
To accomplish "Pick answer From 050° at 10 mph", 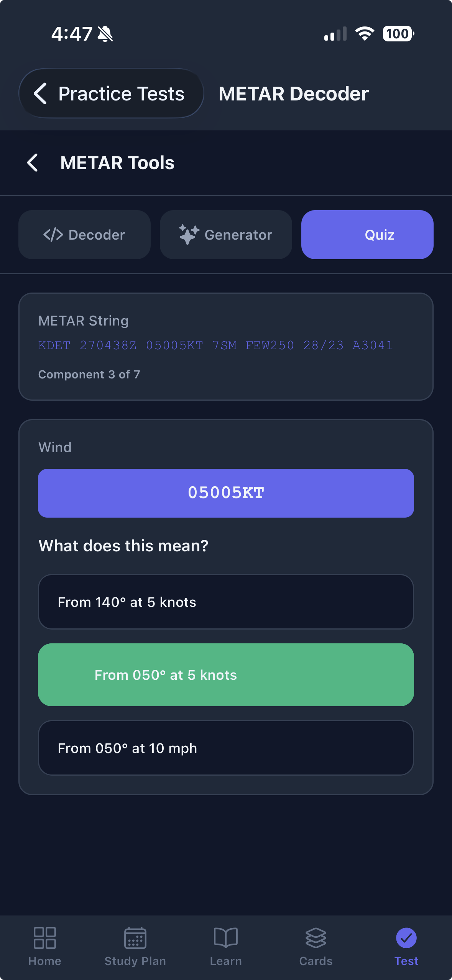I will 226,748.
